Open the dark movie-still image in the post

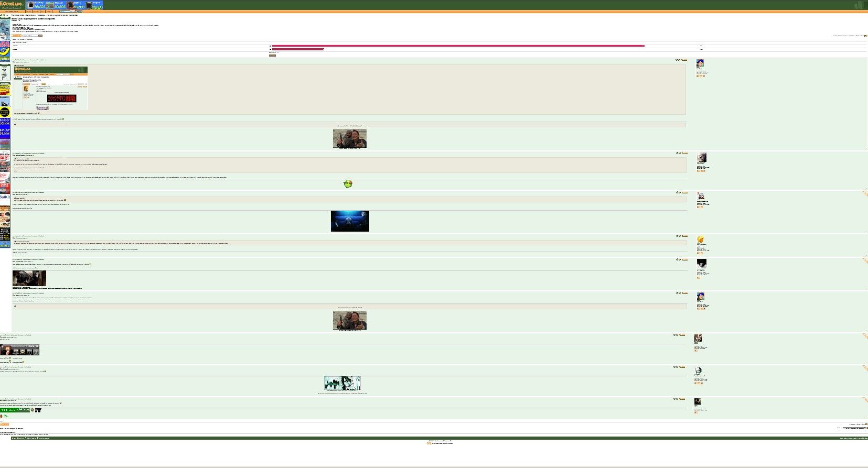[x=29, y=278]
